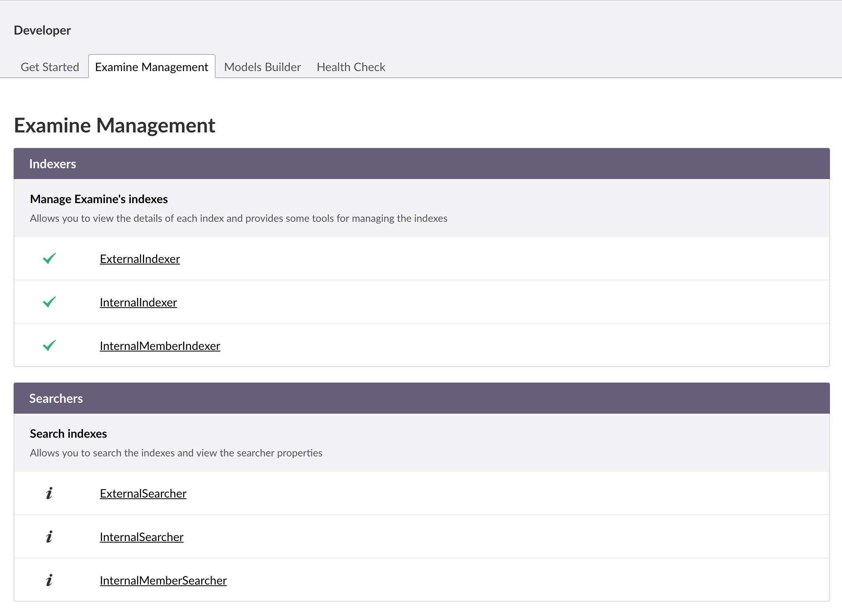The image size is (842, 616).
Task: Expand the InternalSearcher entry
Action: (141, 537)
